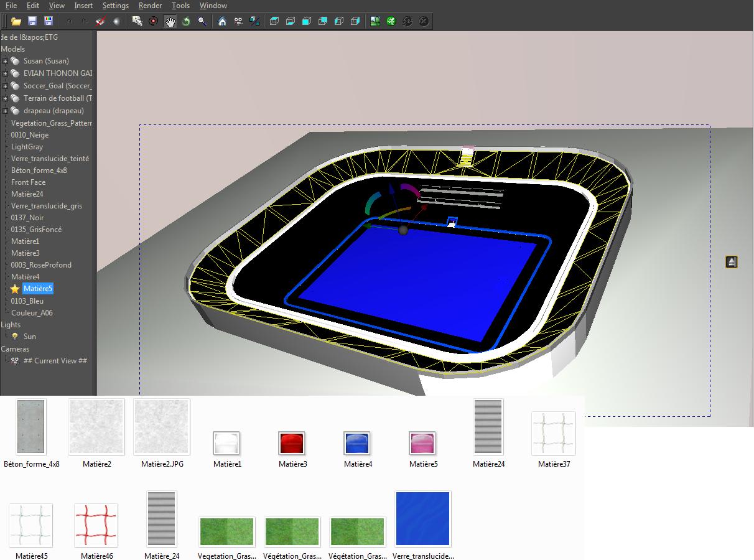Select the Zoom magnifier tool
This screenshot has width=754, height=560.
202,21
